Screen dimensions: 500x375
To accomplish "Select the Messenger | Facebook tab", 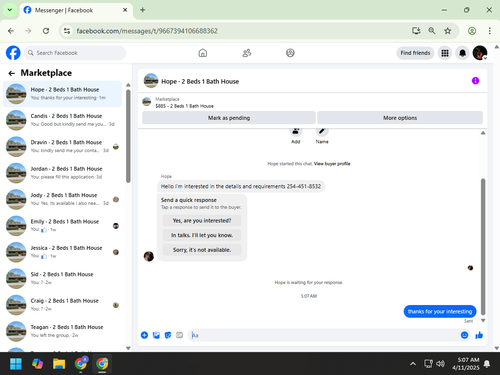I will (76, 10).
